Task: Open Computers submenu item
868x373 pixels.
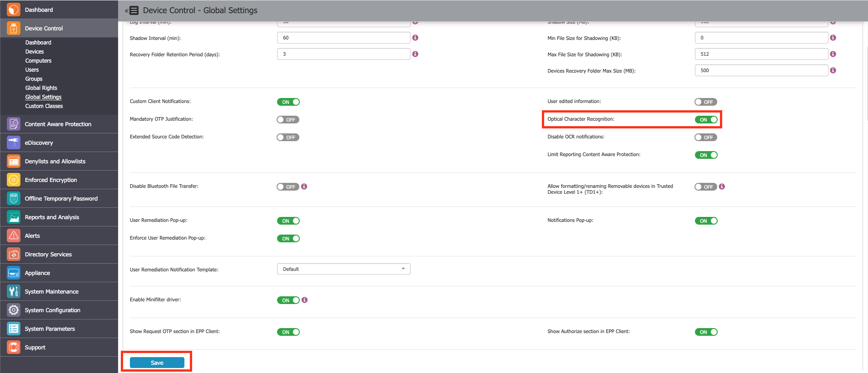Action: (x=38, y=61)
